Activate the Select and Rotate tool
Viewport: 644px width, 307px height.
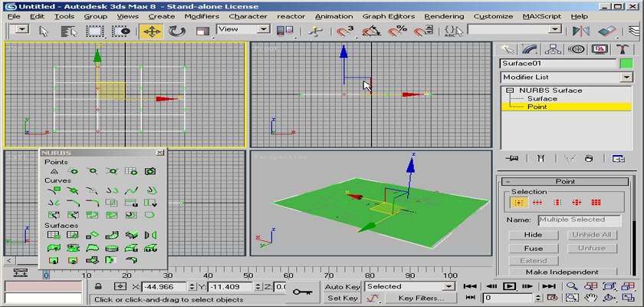click(x=176, y=31)
